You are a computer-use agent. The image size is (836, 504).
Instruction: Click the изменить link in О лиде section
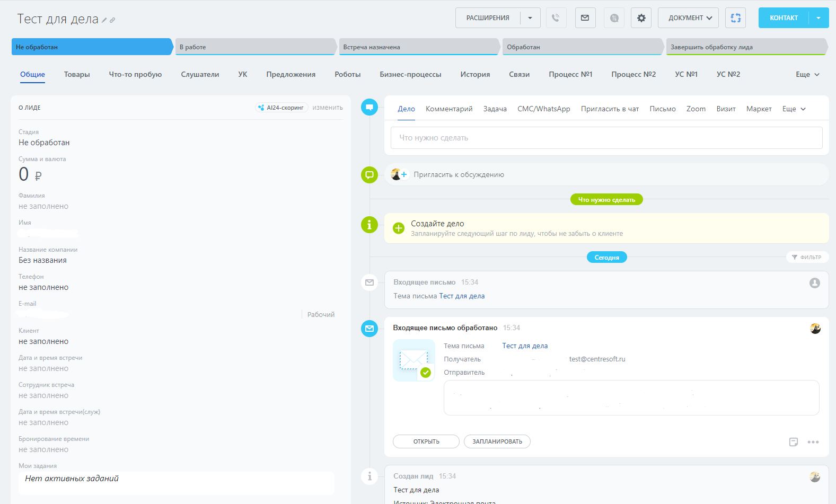pos(327,108)
